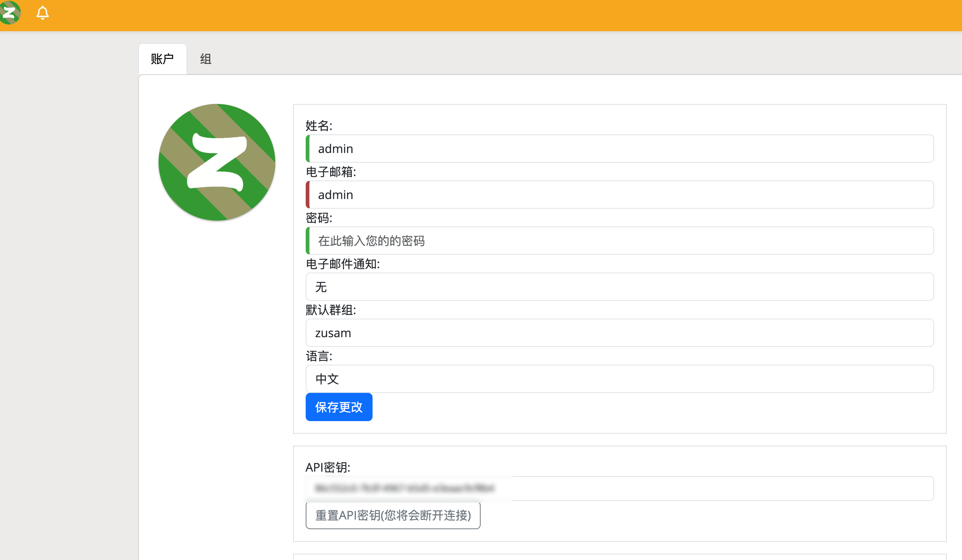Click the 语言 label text
The width and height of the screenshot is (962, 560).
pos(319,356)
